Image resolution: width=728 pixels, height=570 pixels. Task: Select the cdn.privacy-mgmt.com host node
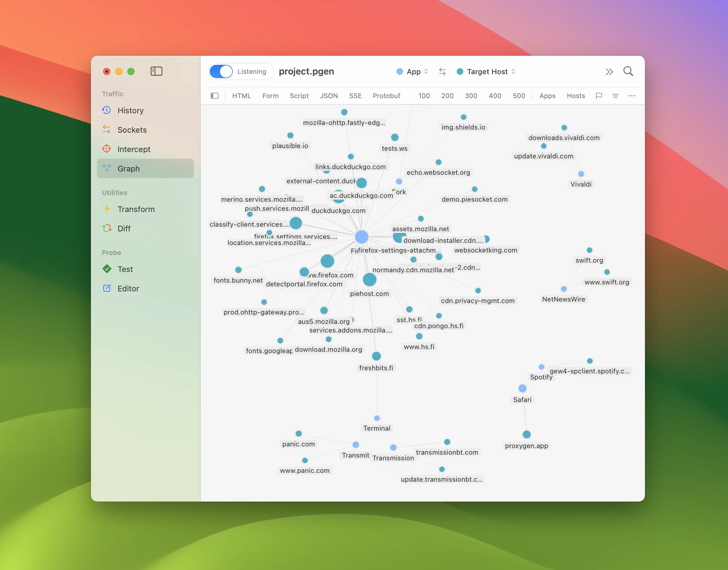pos(478,291)
